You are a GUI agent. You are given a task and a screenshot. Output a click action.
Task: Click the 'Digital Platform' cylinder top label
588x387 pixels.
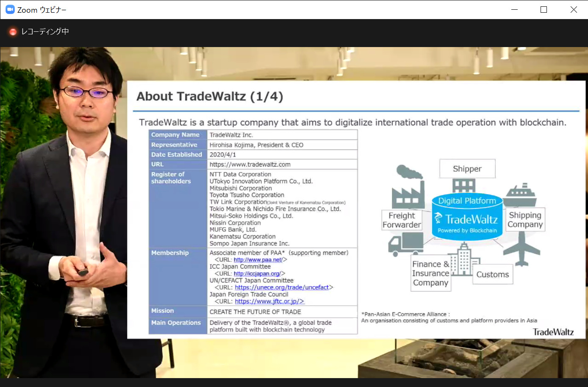(467, 201)
